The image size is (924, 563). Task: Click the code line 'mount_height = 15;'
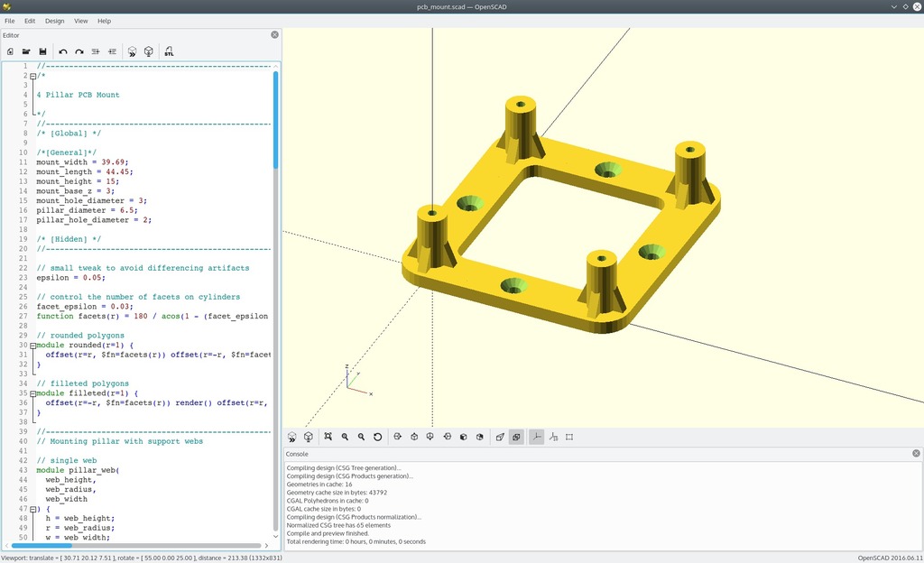click(78, 181)
